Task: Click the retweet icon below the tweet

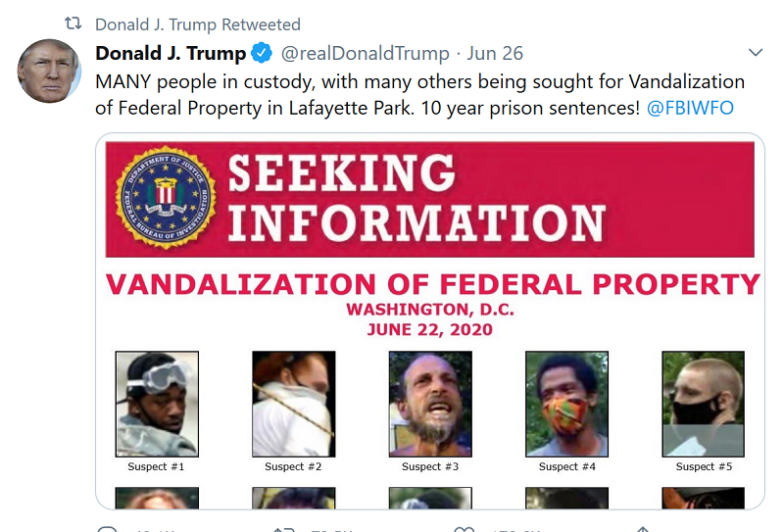Action: [283, 530]
